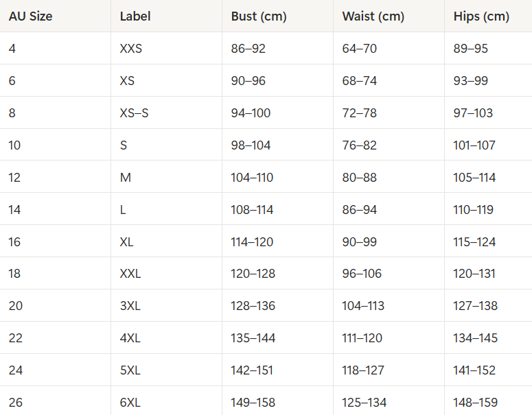Select the M label cell
The image size is (532, 415).
[125, 178]
